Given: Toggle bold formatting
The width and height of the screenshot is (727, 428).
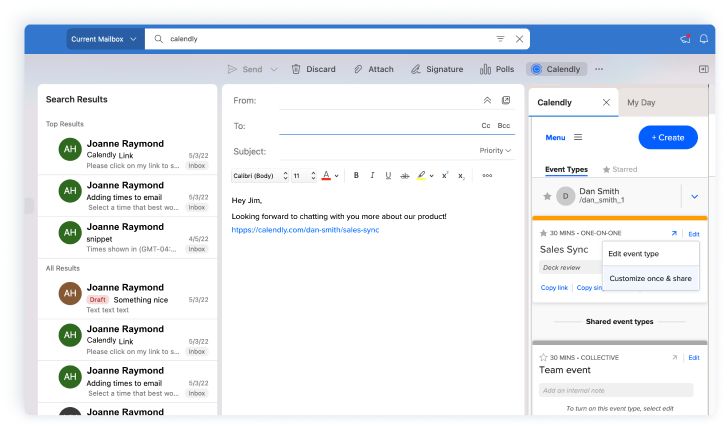Looking at the screenshot, I should pyautogui.click(x=356, y=176).
